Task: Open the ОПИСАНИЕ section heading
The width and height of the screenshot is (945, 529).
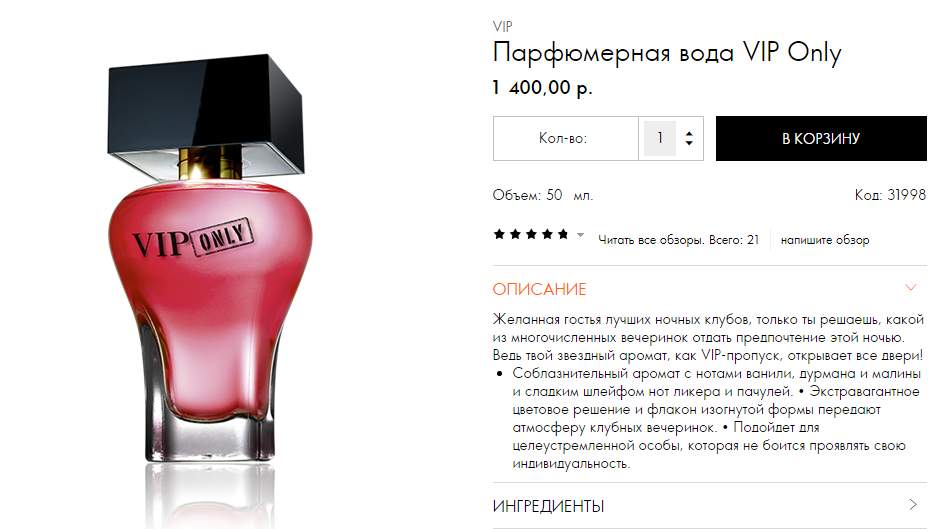Action: (x=539, y=289)
